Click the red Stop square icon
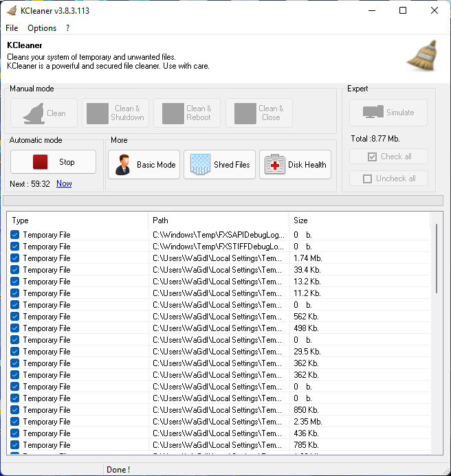Screen dimensions: 451x476 pyautogui.click(x=40, y=162)
